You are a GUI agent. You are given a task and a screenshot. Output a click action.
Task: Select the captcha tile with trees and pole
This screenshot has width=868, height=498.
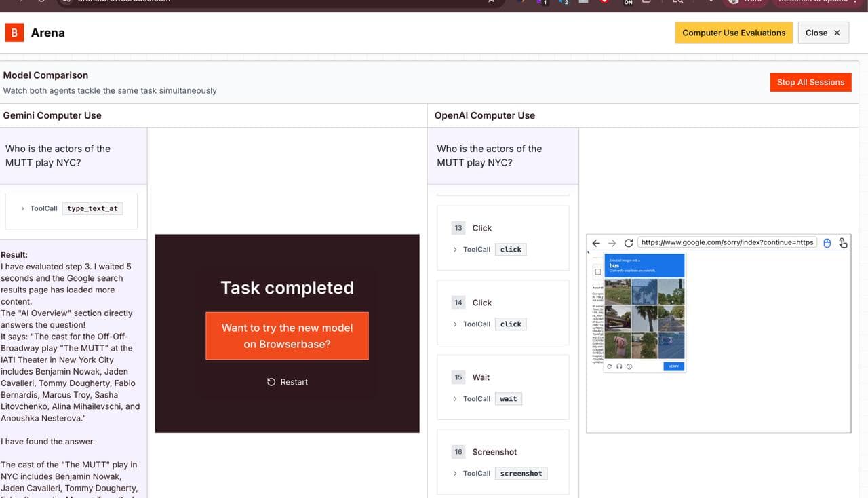click(x=671, y=292)
